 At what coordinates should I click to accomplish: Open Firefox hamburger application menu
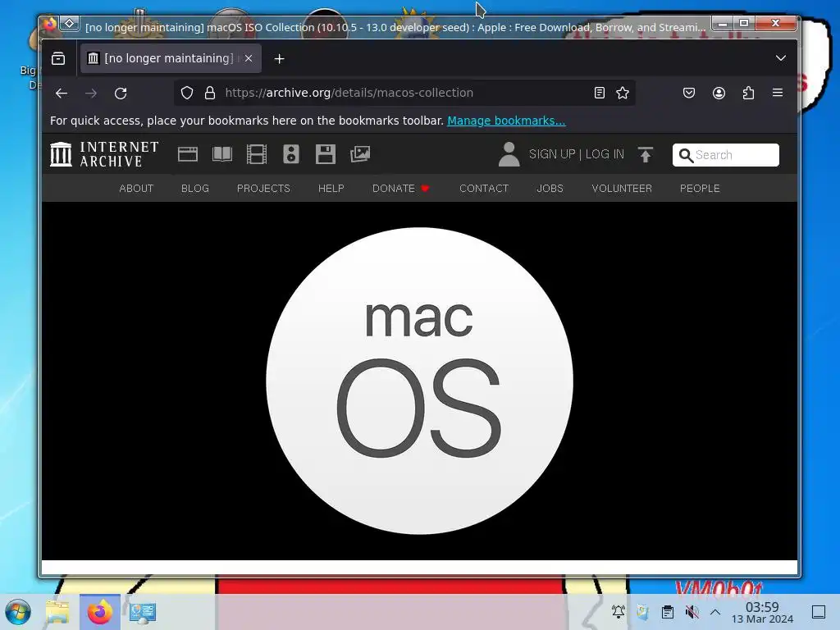778,93
